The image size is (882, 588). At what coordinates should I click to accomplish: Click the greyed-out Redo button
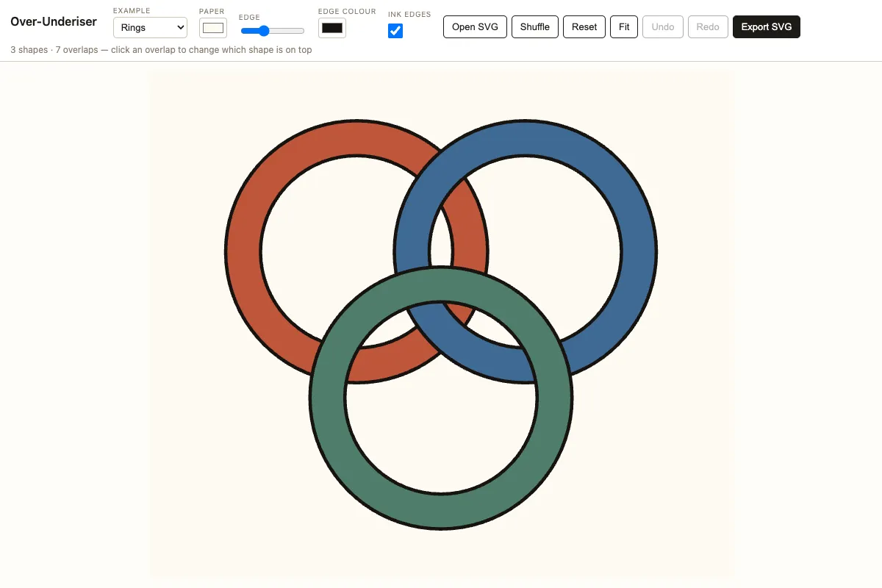pyautogui.click(x=708, y=27)
